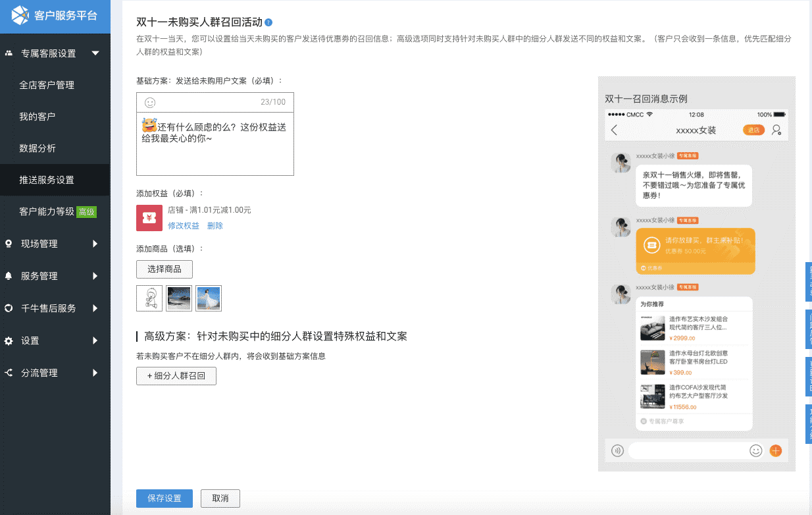Select 数据分析 from the sidebar
The width and height of the screenshot is (812, 515).
pos(38,148)
